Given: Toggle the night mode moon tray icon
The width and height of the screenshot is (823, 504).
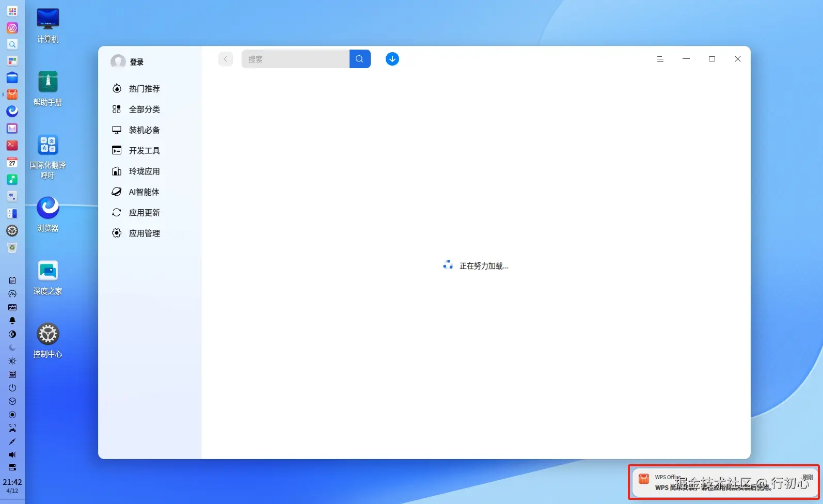Looking at the screenshot, I should (12, 348).
